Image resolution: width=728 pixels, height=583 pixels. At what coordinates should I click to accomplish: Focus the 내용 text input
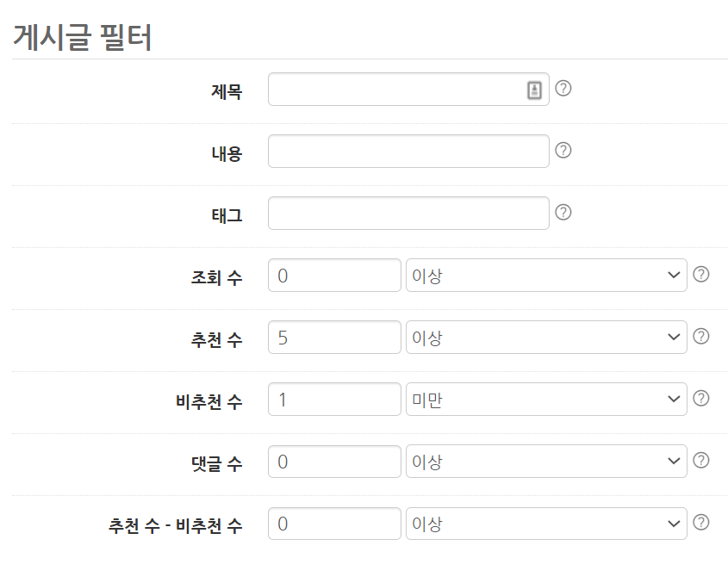[408, 152]
